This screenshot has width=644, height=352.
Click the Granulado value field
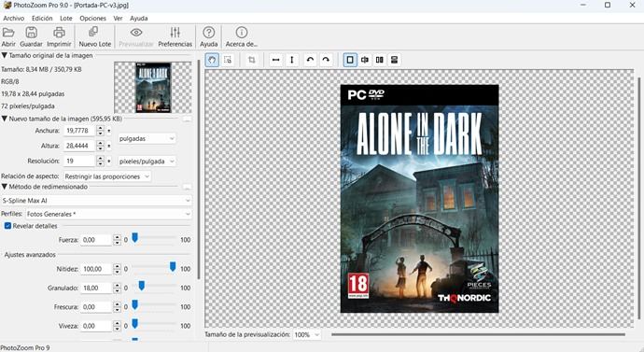(x=96, y=288)
